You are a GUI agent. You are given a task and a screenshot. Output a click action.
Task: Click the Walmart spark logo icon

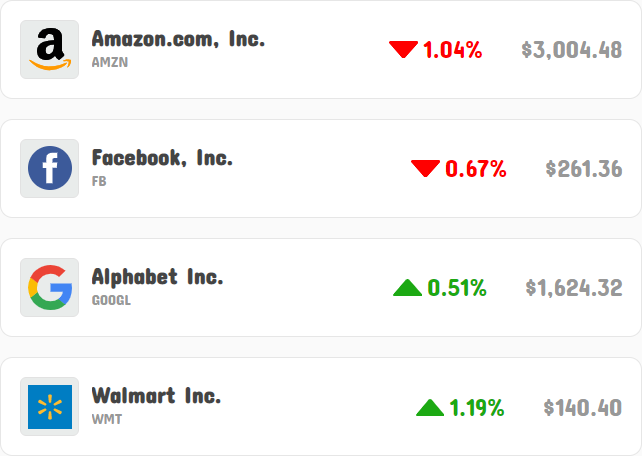50,406
